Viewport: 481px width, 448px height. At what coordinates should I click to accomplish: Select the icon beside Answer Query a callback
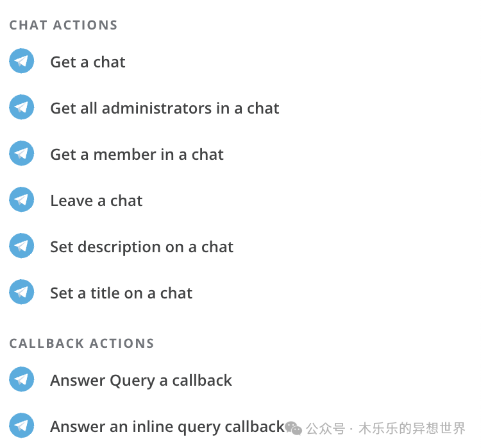pos(21,379)
